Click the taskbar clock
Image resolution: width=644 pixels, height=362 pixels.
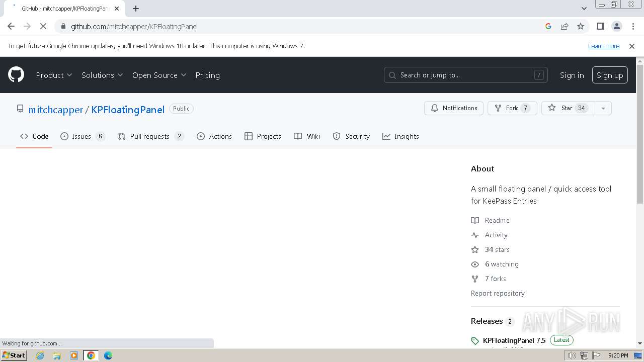click(618, 355)
